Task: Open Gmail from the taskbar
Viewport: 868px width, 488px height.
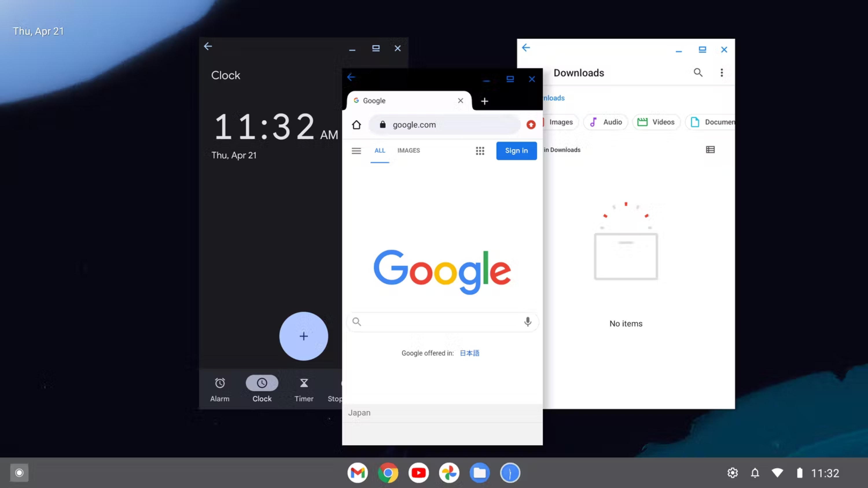Action: [x=357, y=472]
